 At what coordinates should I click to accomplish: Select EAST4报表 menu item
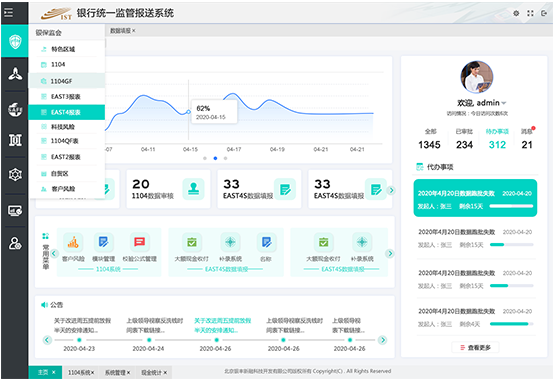click(x=67, y=112)
